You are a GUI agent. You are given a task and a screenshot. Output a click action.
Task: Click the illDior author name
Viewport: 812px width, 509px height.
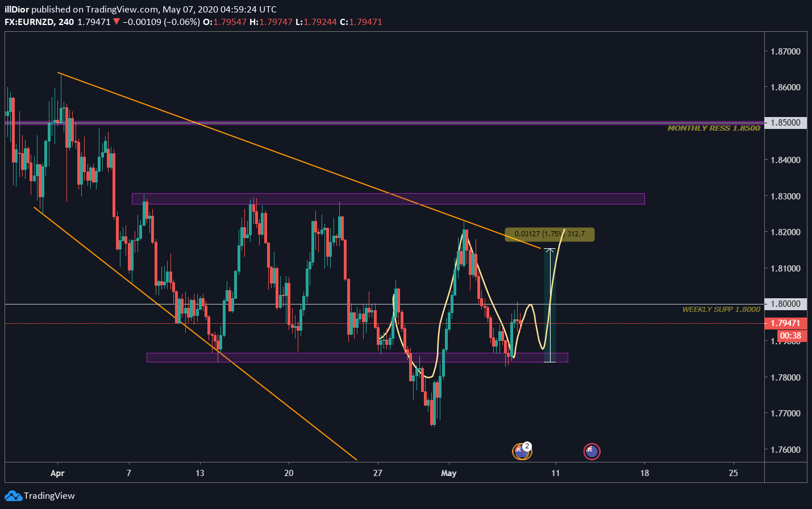coord(16,10)
